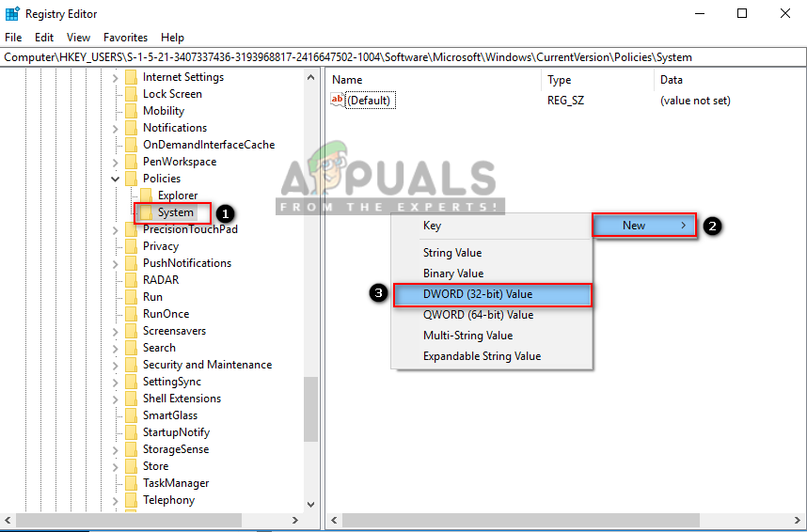The image size is (807, 532).
Task: Click the SmartGlass folder icon
Action: pyautogui.click(x=132, y=415)
